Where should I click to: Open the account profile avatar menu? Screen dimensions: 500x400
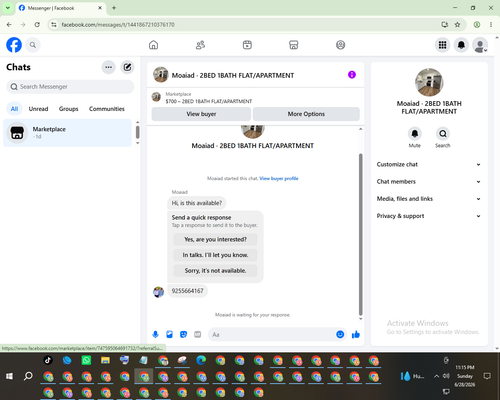(480, 45)
